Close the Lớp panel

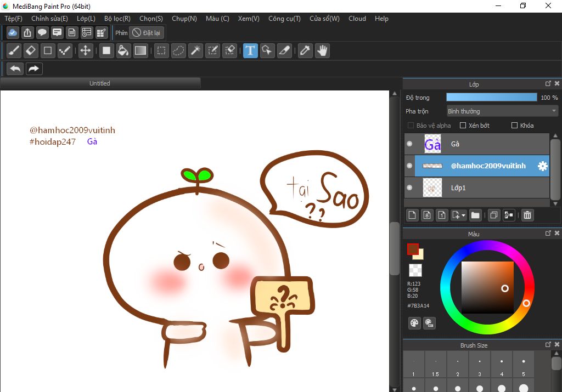(557, 83)
